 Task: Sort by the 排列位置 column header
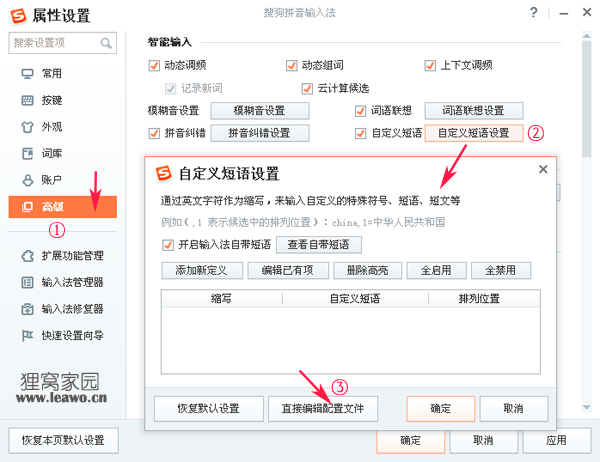[484, 299]
